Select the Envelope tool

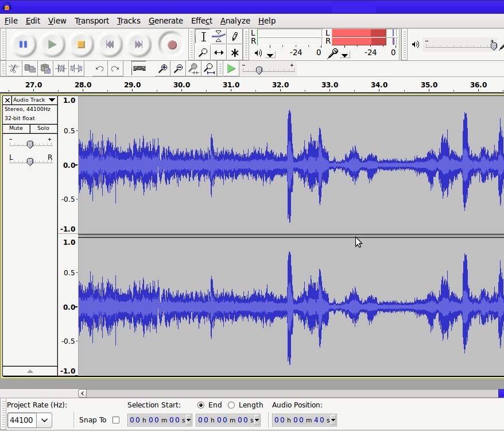(219, 37)
